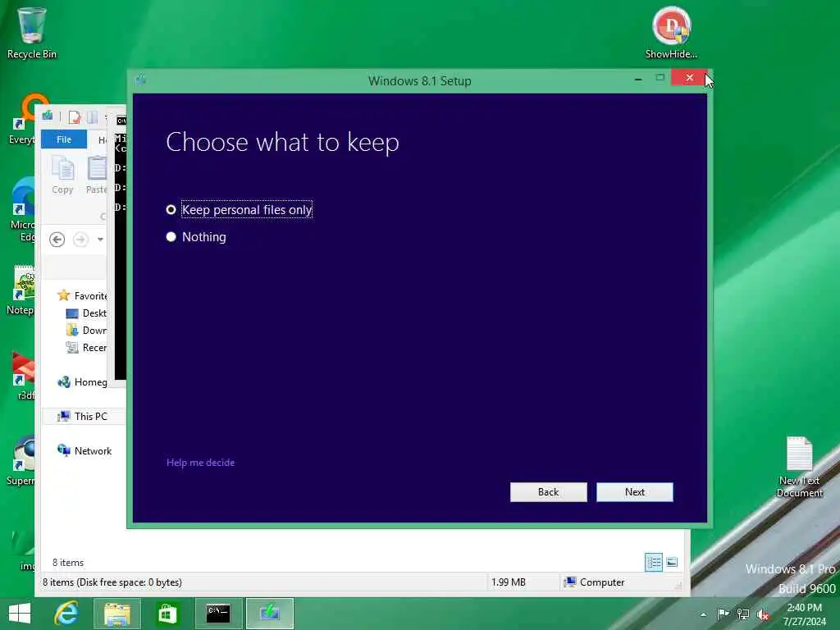This screenshot has width=840, height=630.
Task: Launch Internet Explorer from taskbar
Action: pos(66,614)
